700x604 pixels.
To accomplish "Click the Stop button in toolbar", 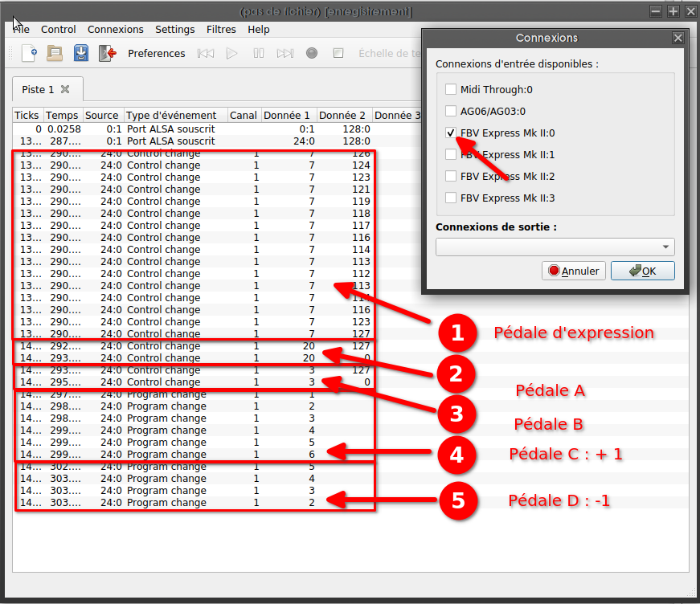I will pos(338,54).
